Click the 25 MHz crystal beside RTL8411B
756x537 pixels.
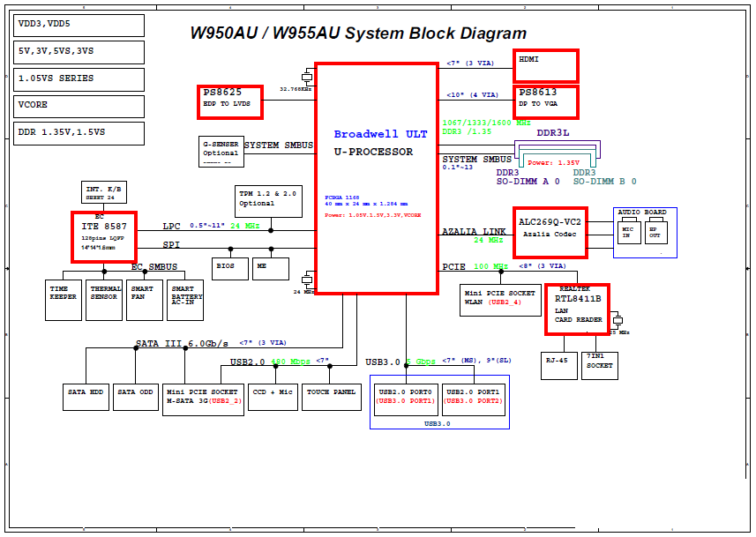tap(618, 320)
